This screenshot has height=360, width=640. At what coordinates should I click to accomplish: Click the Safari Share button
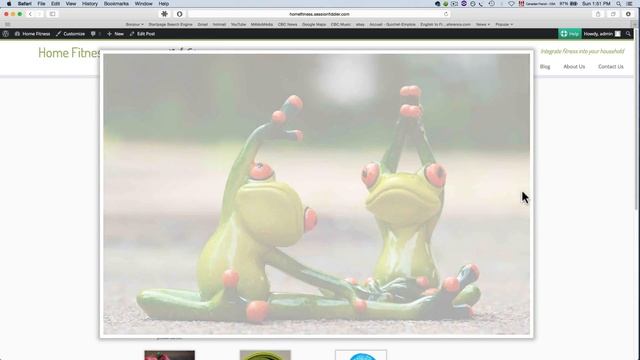pos(598,14)
